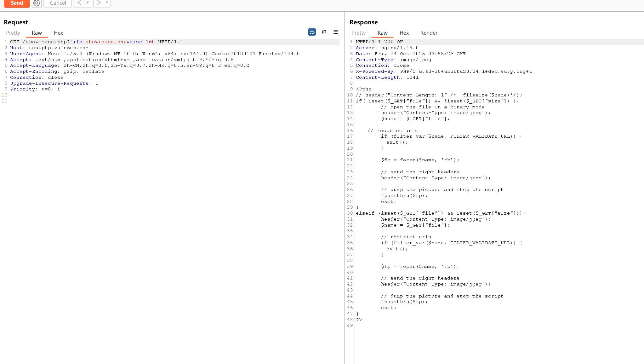
Task: Open the send options gear icon
Action: [x=37, y=3]
